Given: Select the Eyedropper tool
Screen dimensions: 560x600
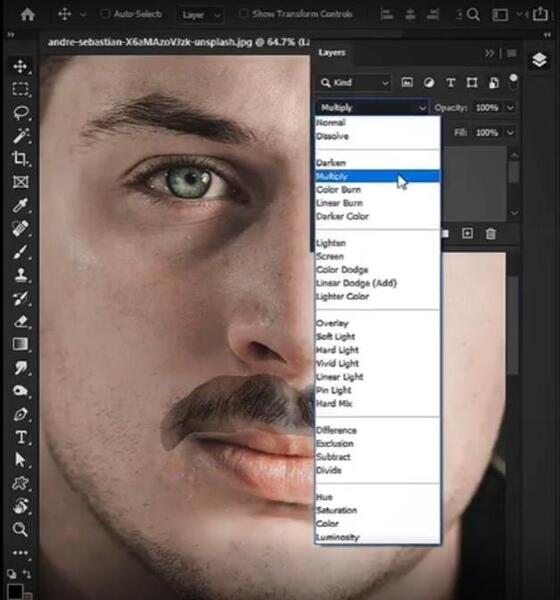Looking at the screenshot, I should click(20, 205).
